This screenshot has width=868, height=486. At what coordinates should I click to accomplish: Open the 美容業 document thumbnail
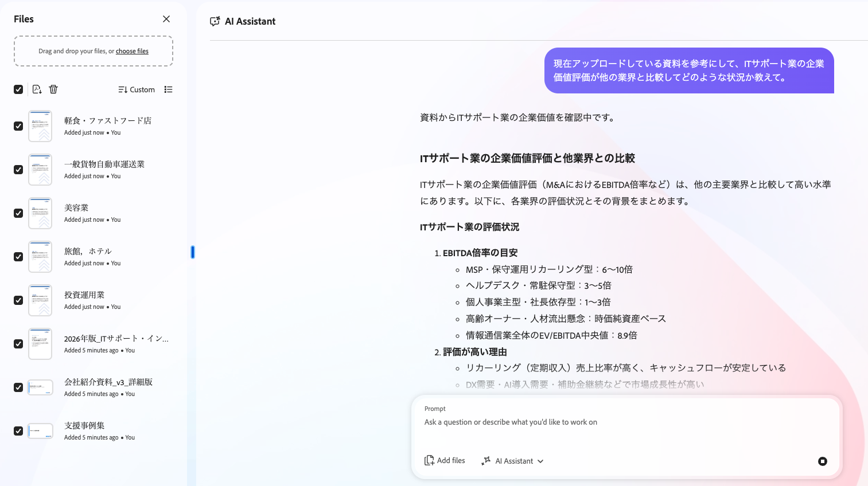tap(40, 213)
